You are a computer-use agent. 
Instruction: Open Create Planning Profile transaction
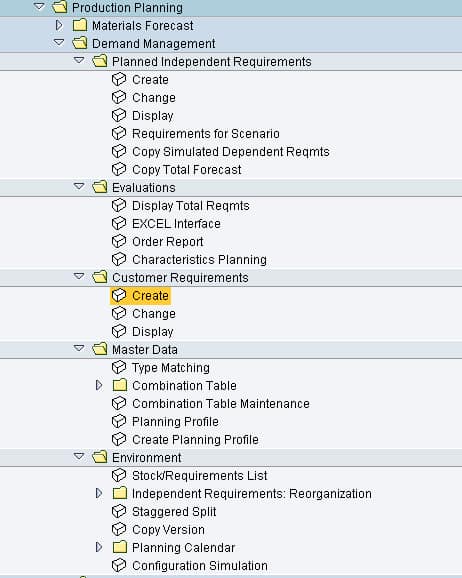click(x=195, y=440)
